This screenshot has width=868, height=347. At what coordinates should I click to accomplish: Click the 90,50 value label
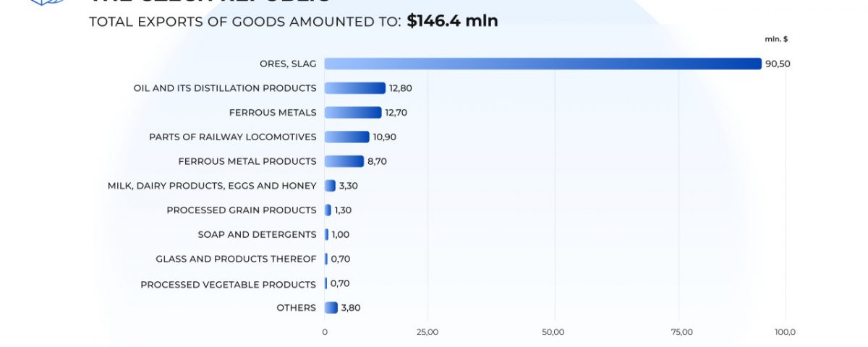point(778,64)
